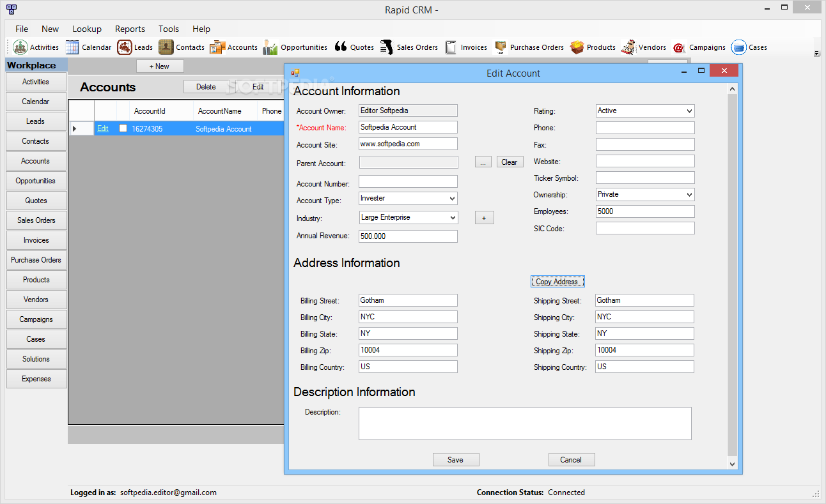Click the Billing Zip field
The height and width of the screenshot is (504, 826).
[x=408, y=350]
